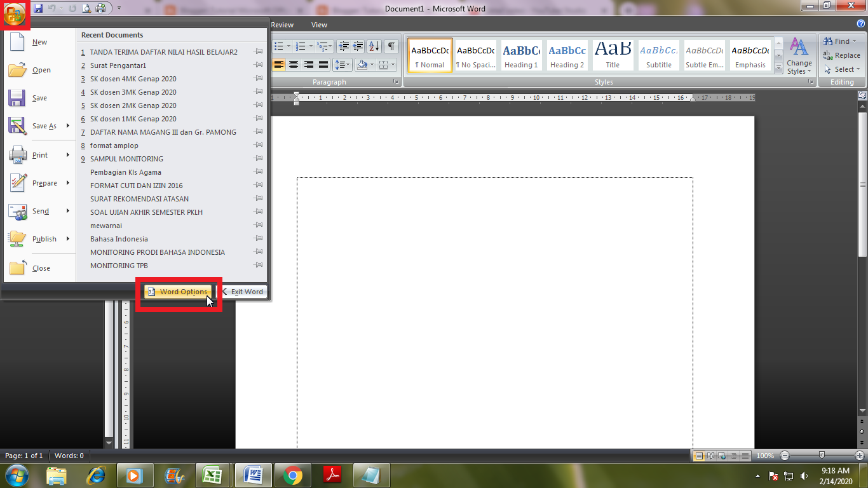Screen dimensions: 868x488
Task: Click the Multilevel List icon
Action: (325, 46)
